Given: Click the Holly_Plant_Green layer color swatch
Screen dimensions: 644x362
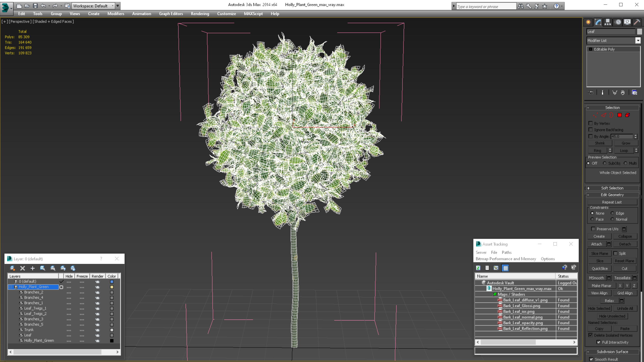Looking at the screenshot, I should pos(112,287).
